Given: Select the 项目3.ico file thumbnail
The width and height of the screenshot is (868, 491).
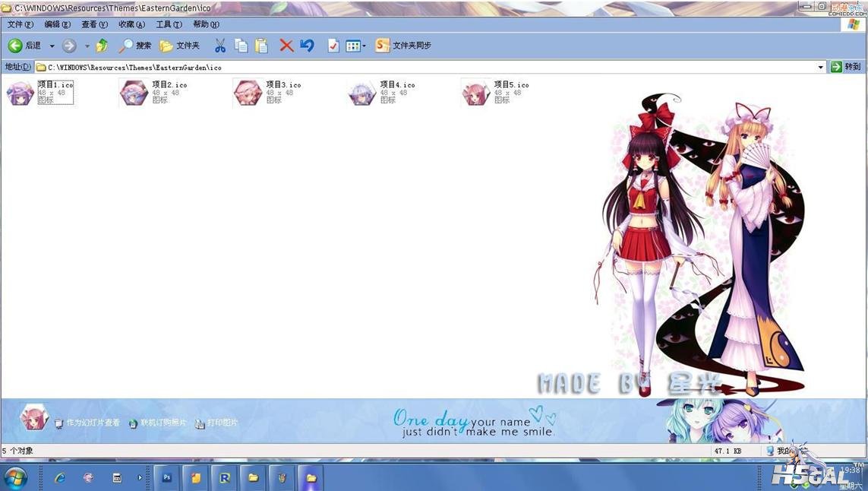Looking at the screenshot, I should (248, 93).
